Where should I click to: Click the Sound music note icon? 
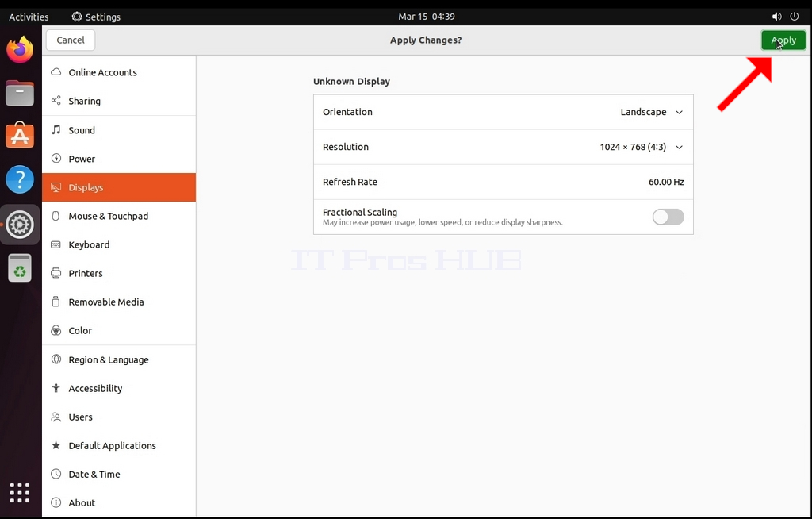(56, 129)
